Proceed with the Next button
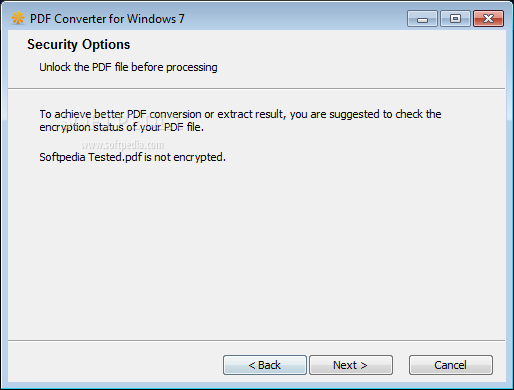This screenshot has width=514, height=390. tap(351, 365)
